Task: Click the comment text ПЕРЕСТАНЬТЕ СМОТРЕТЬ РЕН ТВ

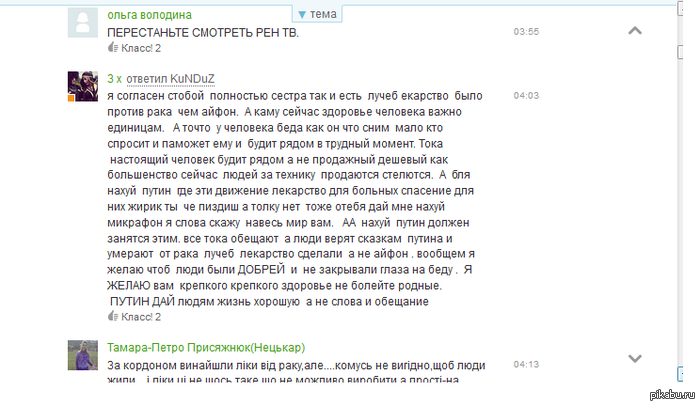Action: pos(203,33)
